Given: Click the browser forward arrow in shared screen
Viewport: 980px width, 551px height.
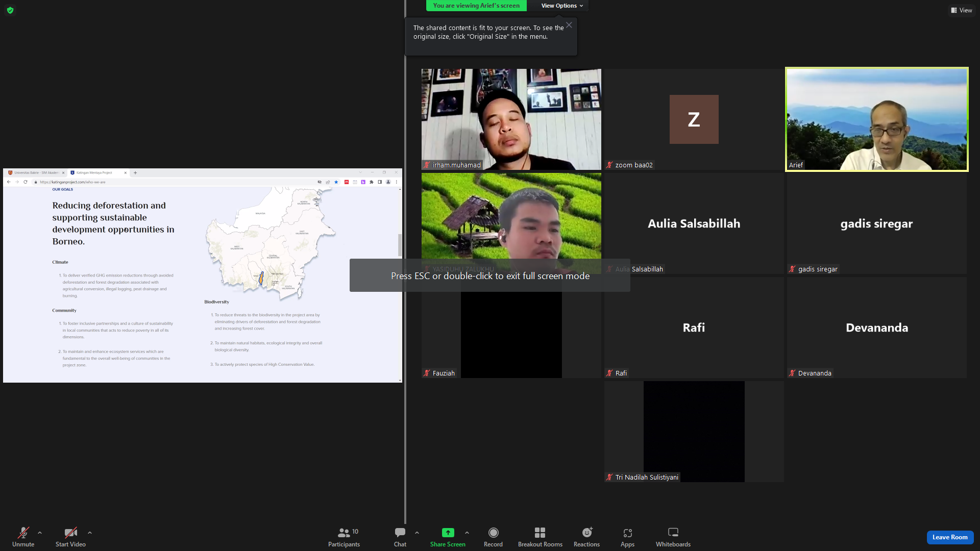Looking at the screenshot, I should pyautogui.click(x=17, y=182).
